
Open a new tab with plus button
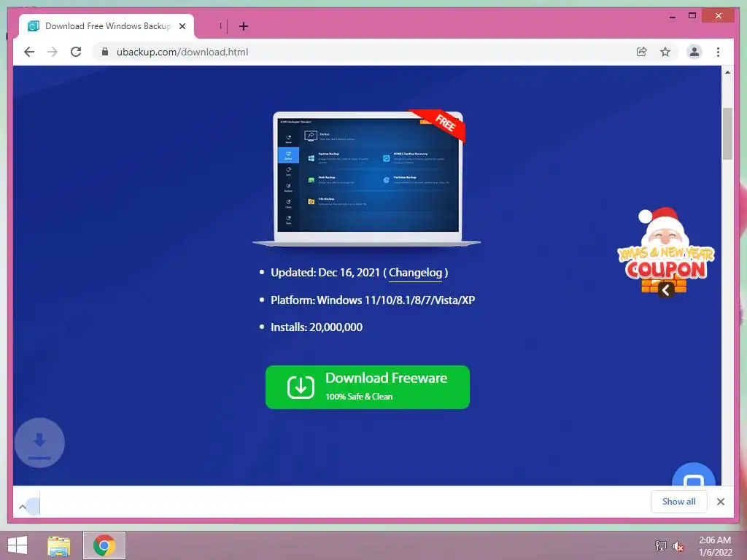pos(244,26)
